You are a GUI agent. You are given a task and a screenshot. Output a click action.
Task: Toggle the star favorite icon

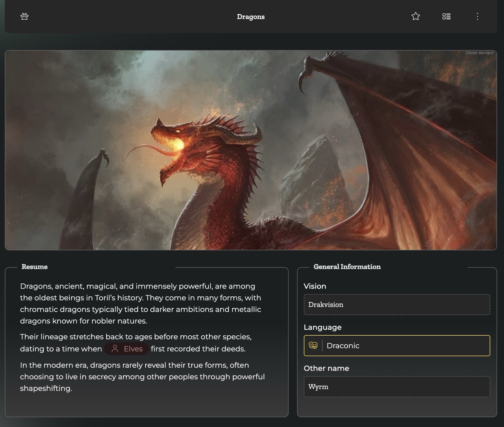click(x=415, y=17)
